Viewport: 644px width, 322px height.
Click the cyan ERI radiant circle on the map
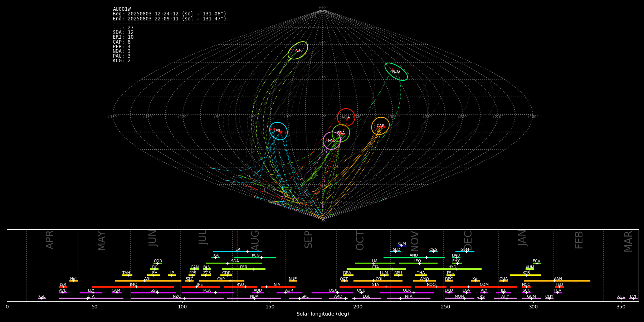(x=278, y=131)
